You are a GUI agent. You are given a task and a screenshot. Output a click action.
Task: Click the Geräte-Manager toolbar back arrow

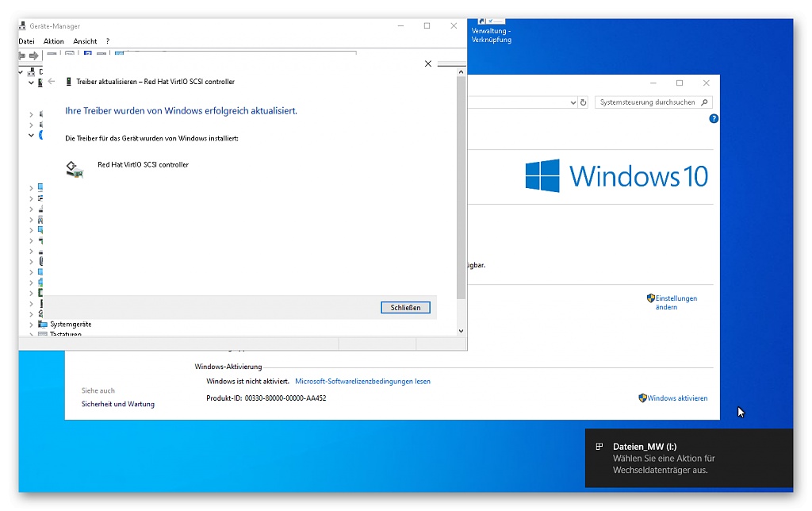(22, 56)
